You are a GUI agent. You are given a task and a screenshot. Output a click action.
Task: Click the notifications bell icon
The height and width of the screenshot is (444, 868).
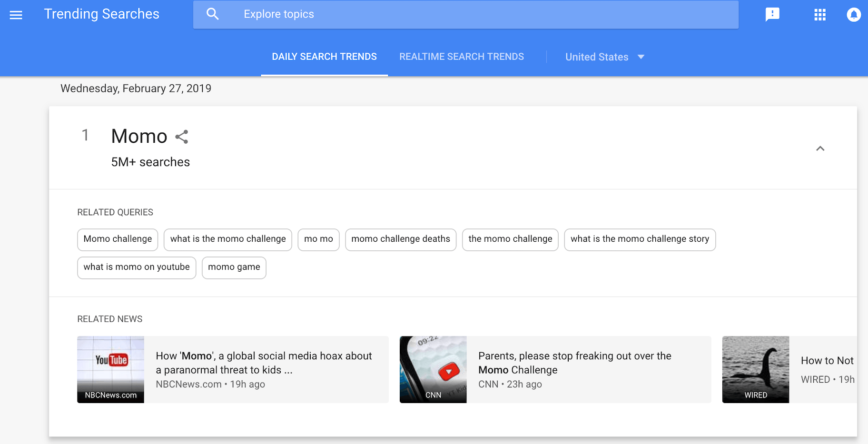(x=853, y=15)
